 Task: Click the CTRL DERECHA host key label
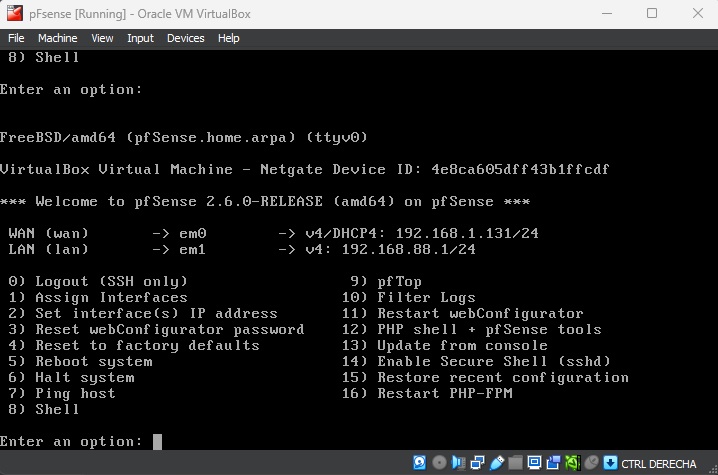point(658,464)
